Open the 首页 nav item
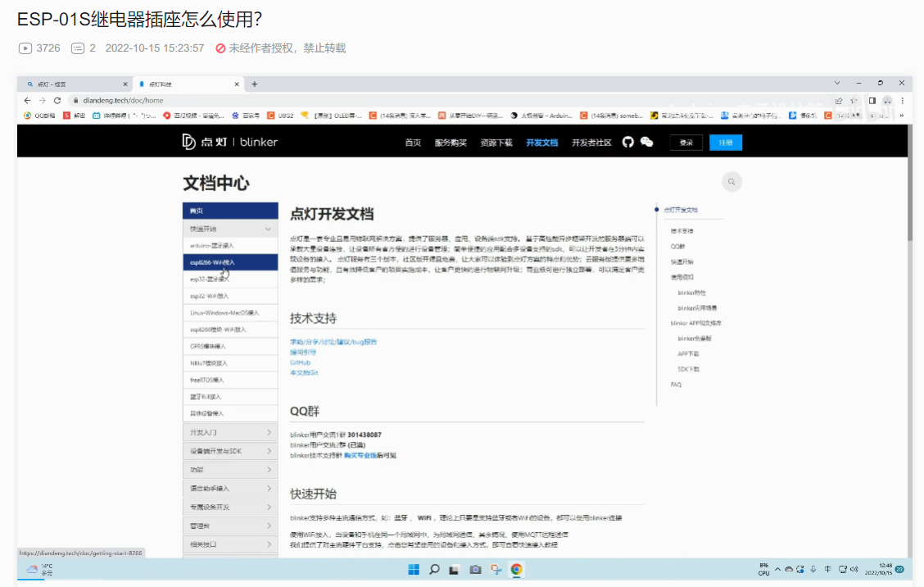The image size is (924, 587). pyautogui.click(x=413, y=143)
